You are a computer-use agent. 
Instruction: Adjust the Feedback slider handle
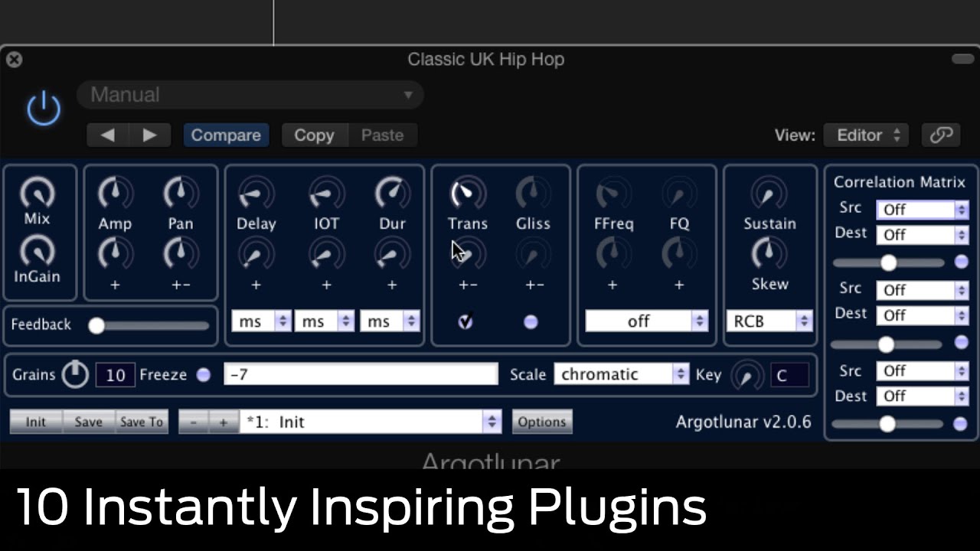(96, 326)
